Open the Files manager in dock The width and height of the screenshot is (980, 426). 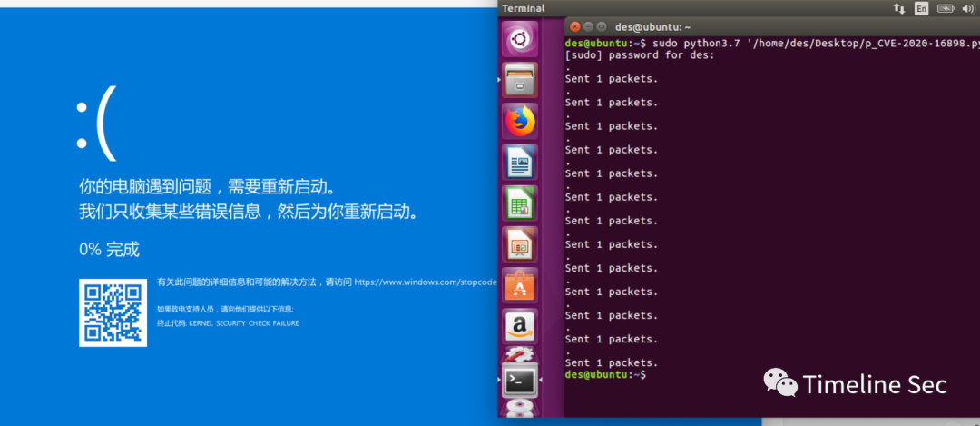(x=520, y=82)
